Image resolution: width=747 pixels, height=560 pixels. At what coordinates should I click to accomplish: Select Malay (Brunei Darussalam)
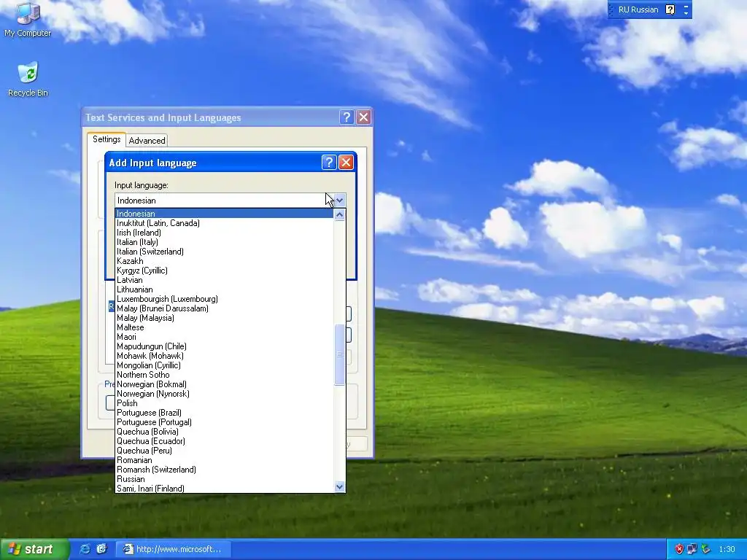point(225,308)
